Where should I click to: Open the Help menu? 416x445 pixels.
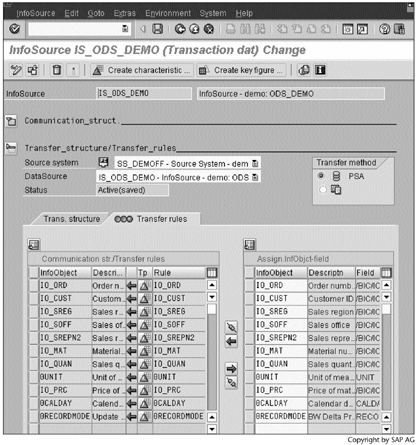pyautogui.click(x=244, y=13)
